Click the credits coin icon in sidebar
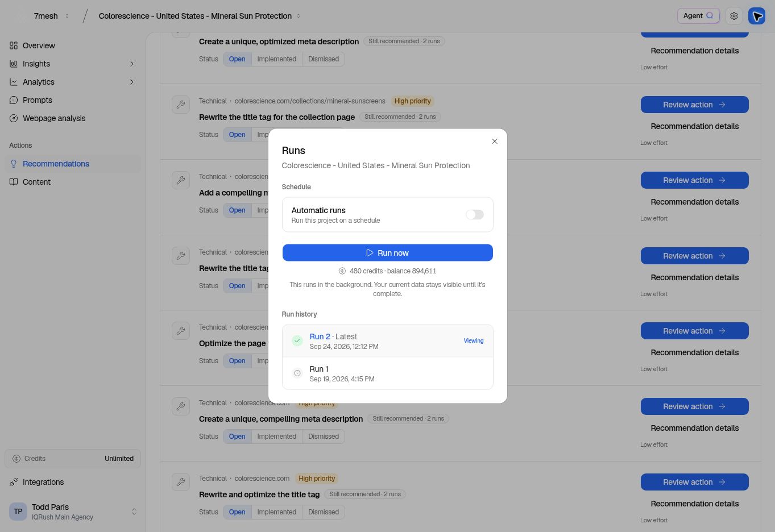Screen dimensions: 775x532 (16, 459)
